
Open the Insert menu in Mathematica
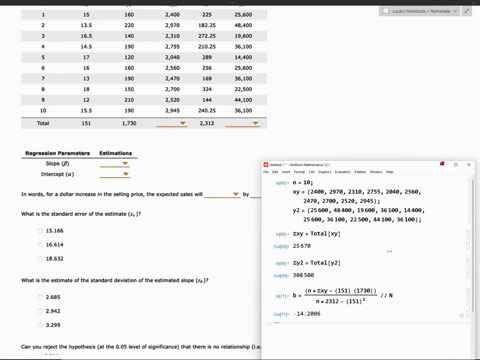tap(286, 172)
